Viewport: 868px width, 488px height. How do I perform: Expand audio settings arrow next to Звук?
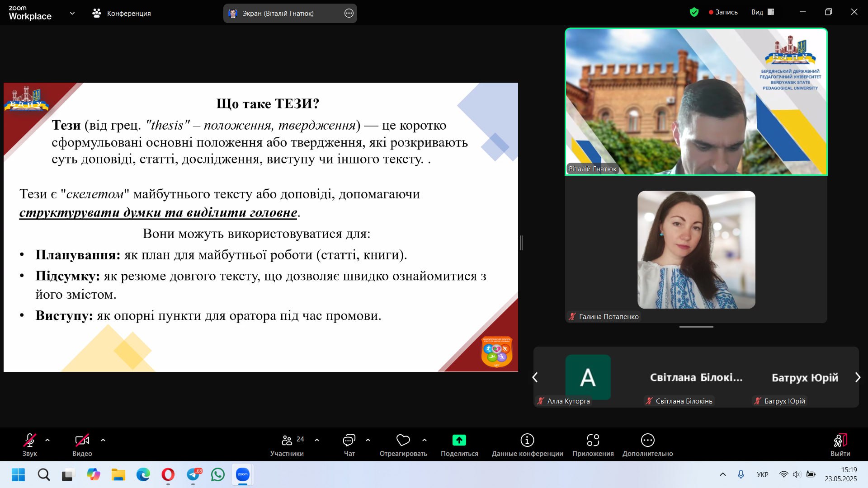tap(47, 440)
